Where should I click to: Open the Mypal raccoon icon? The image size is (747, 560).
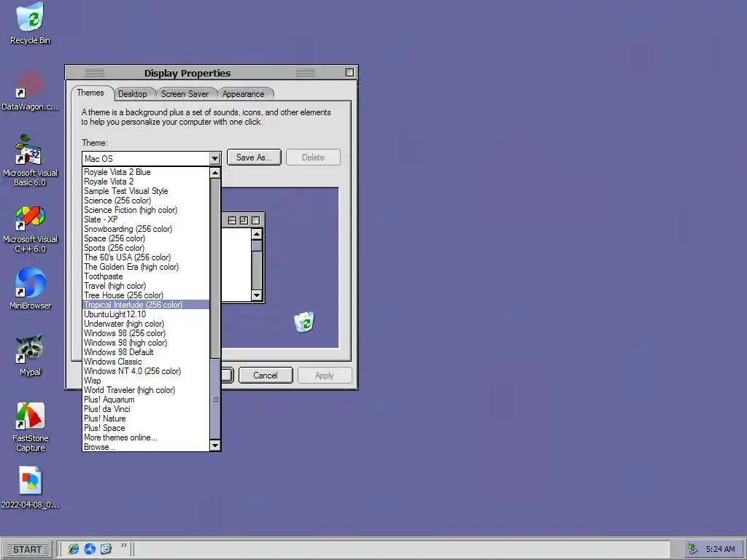[30, 355]
